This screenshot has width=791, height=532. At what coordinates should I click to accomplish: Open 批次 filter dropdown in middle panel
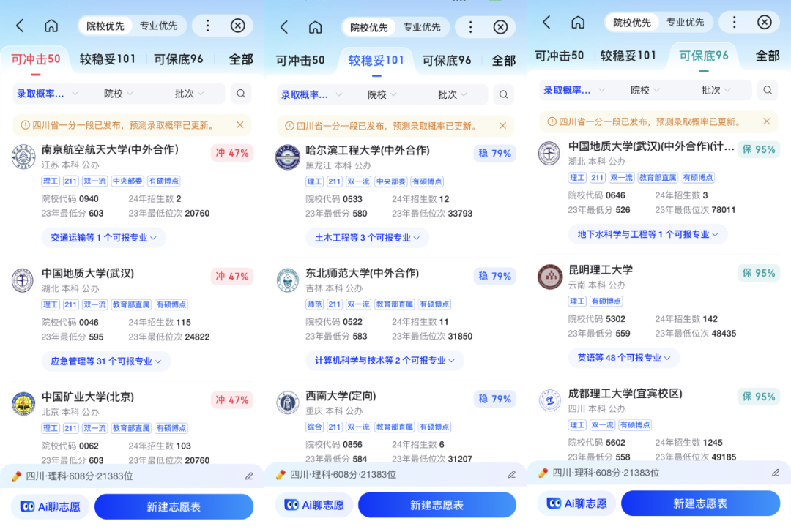(x=452, y=95)
